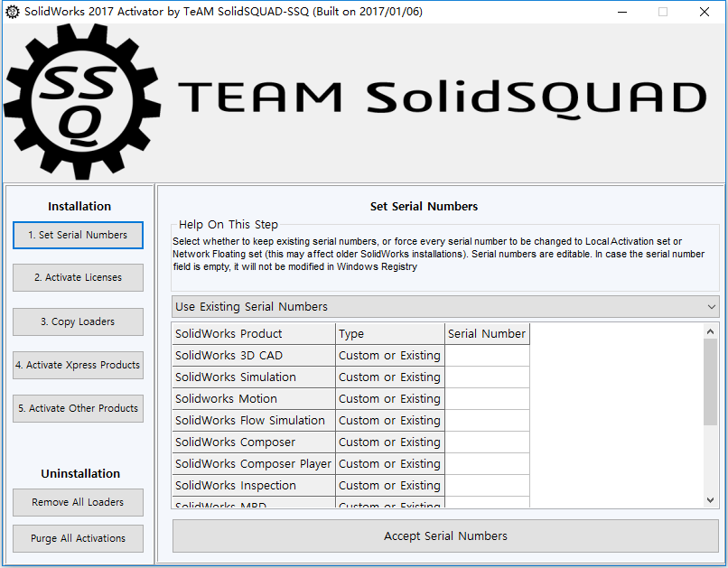Click the table scrollbar up arrow

click(710, 331)
